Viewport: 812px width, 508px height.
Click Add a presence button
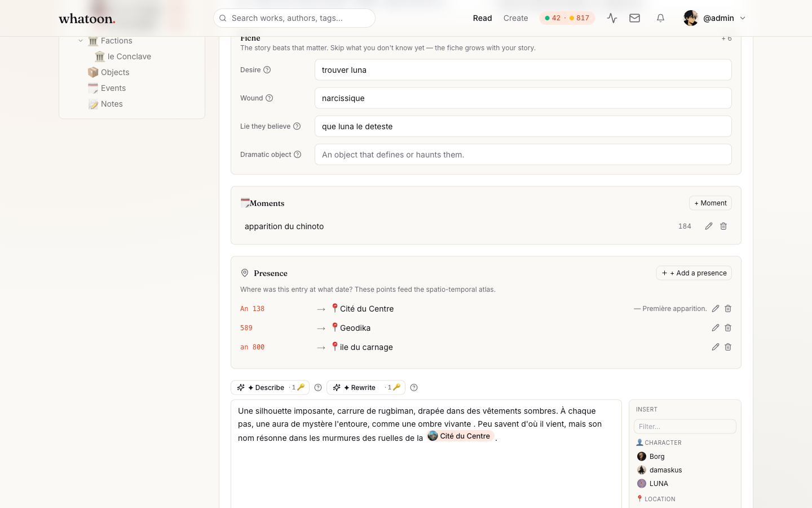click(694, 273)
